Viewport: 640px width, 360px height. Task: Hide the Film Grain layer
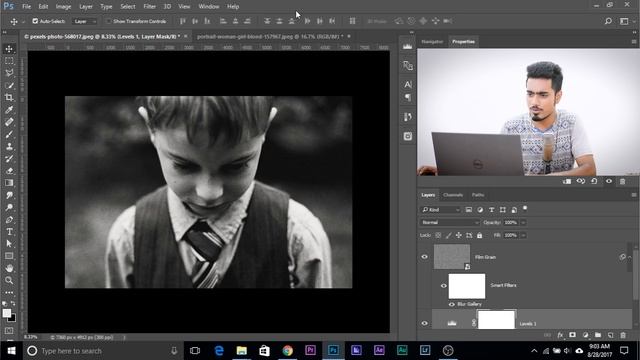(x=424, y=257)
